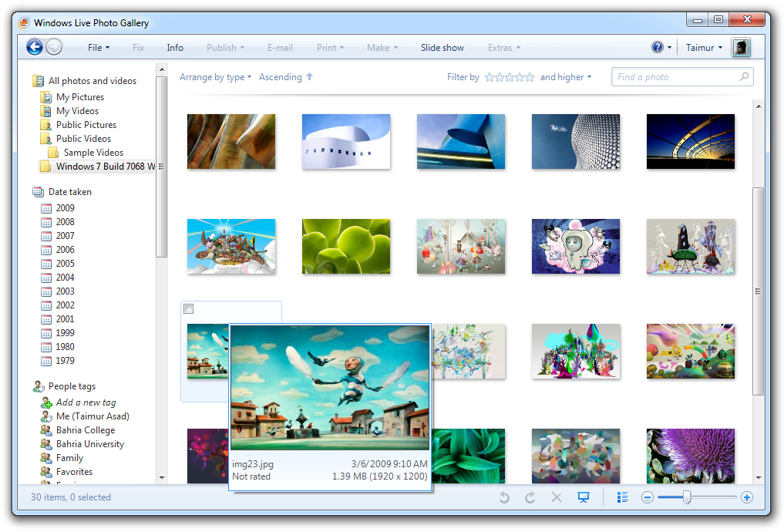Select the Delete (X) icon

coord(557,497)
